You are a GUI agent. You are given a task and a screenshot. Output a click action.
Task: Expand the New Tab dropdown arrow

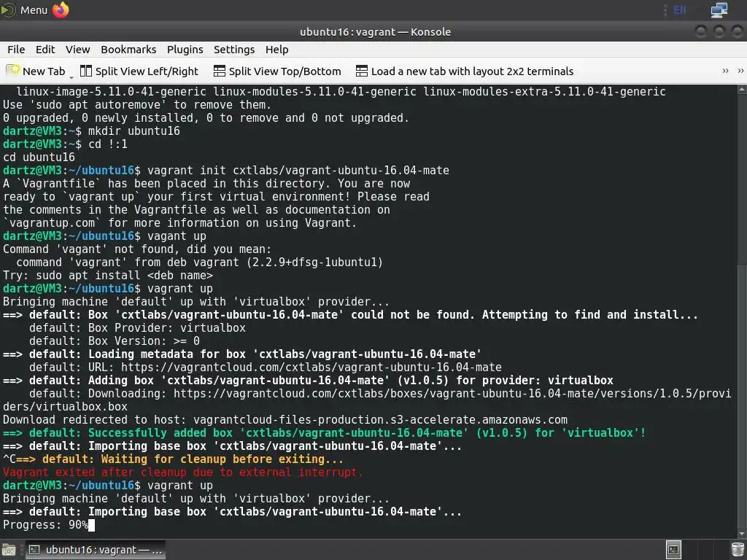(71, 76)
